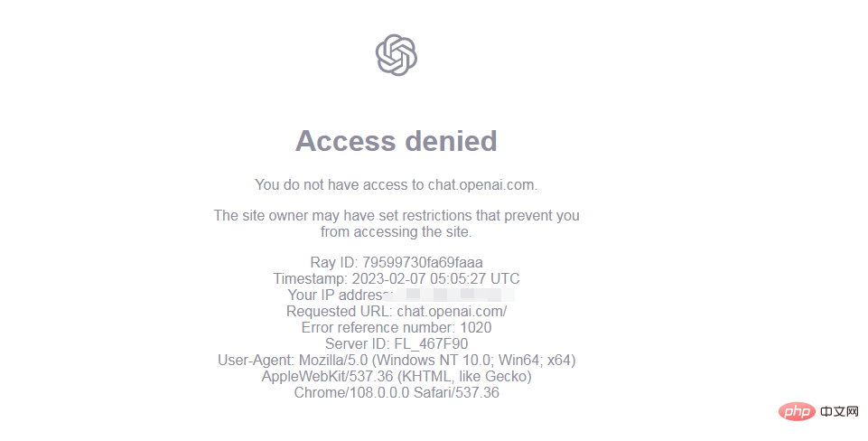Click the 'KHTML, like Gecko' text
Image resolution: width=868 pixels, height=441 pixels.
pos(464,376)
